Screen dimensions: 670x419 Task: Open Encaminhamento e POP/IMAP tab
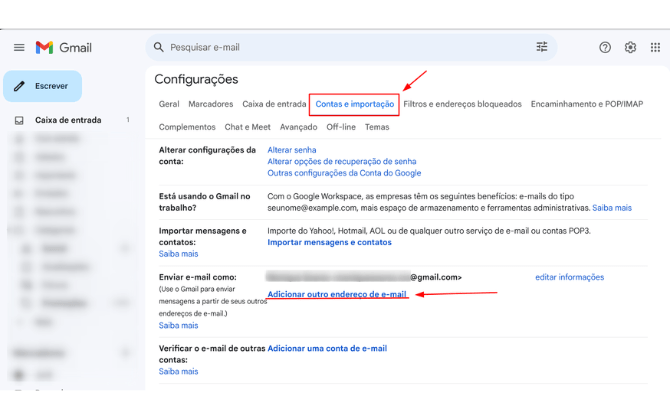[587, 104]
